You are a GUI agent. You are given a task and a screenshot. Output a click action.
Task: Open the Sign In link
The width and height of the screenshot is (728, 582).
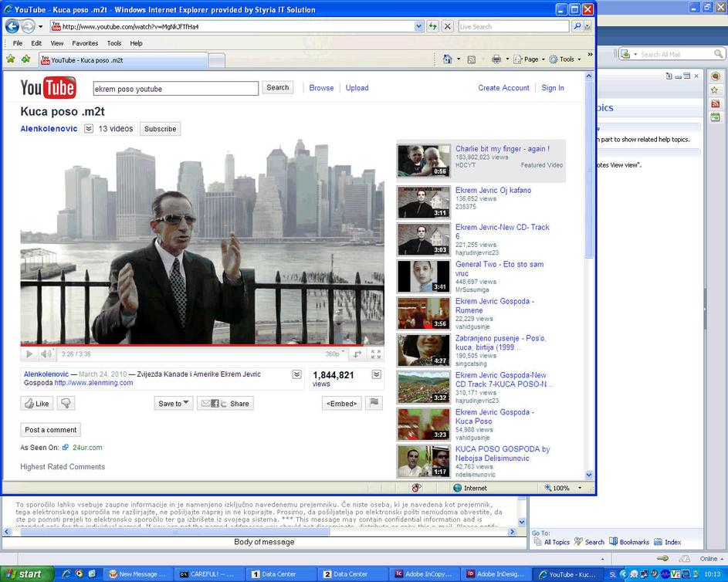(552, 88)
